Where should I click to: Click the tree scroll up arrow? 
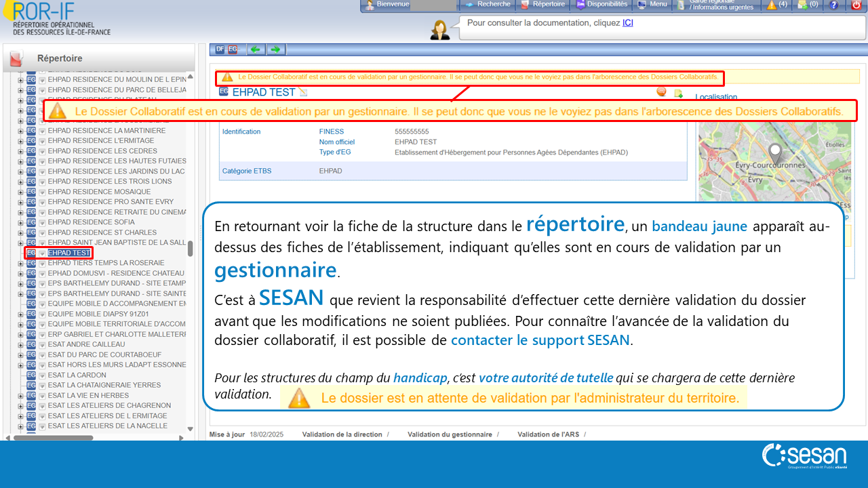tap(191, 76)
